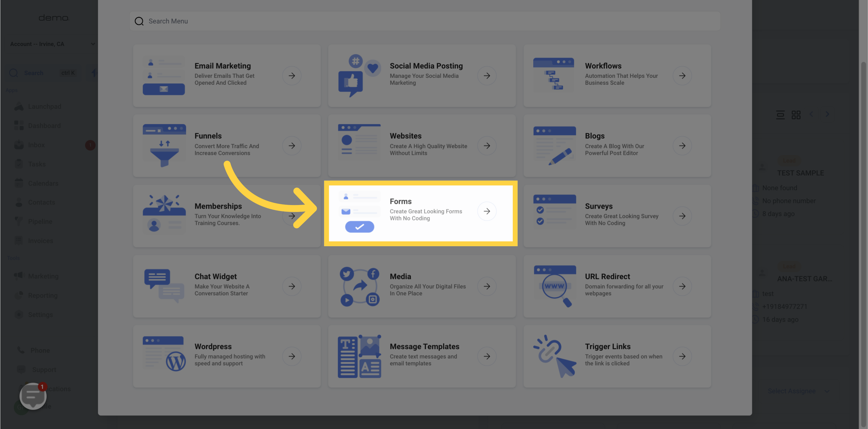Open the Blogs card title
This screenshot has width=868, height=429.
(594, 136)
